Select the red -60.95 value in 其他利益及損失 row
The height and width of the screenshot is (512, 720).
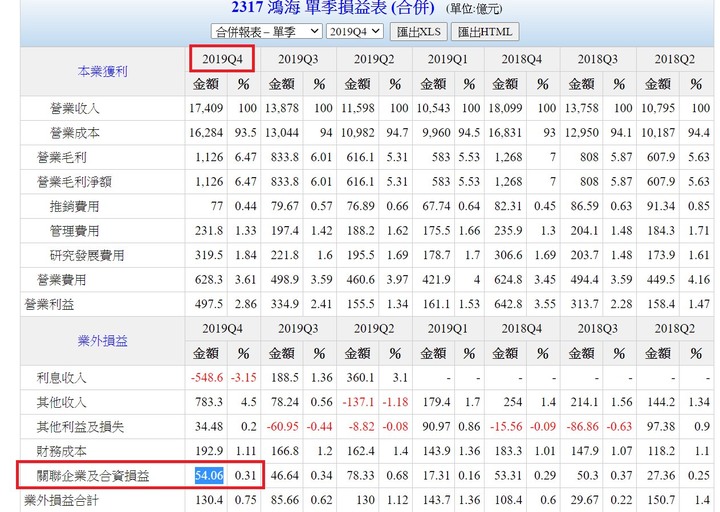point(283,427)
